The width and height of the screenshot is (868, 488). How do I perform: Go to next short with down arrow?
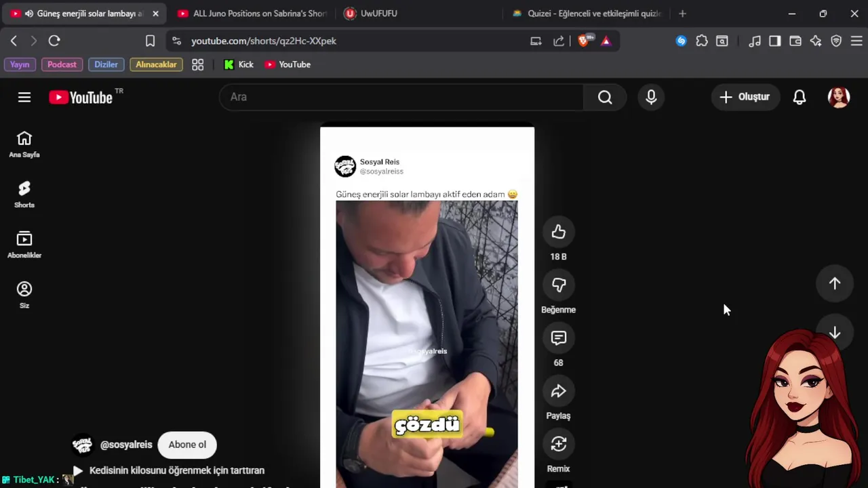(x=835, y=333)
